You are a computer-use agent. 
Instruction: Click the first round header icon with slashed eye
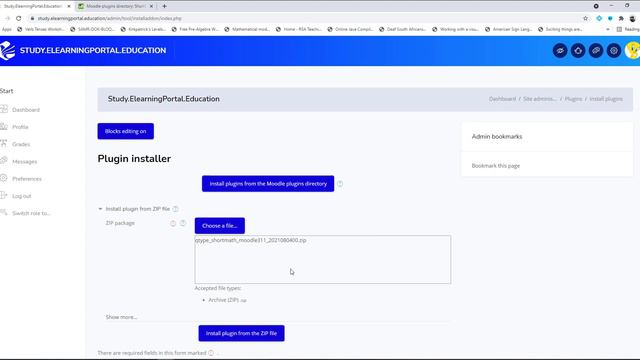point(560,51)
